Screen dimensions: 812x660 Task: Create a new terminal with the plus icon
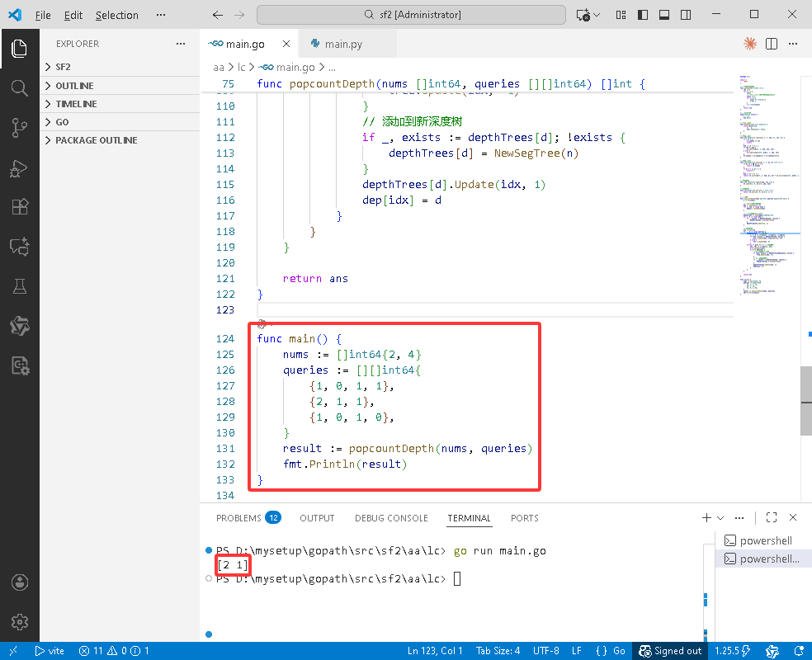point(706,517)
